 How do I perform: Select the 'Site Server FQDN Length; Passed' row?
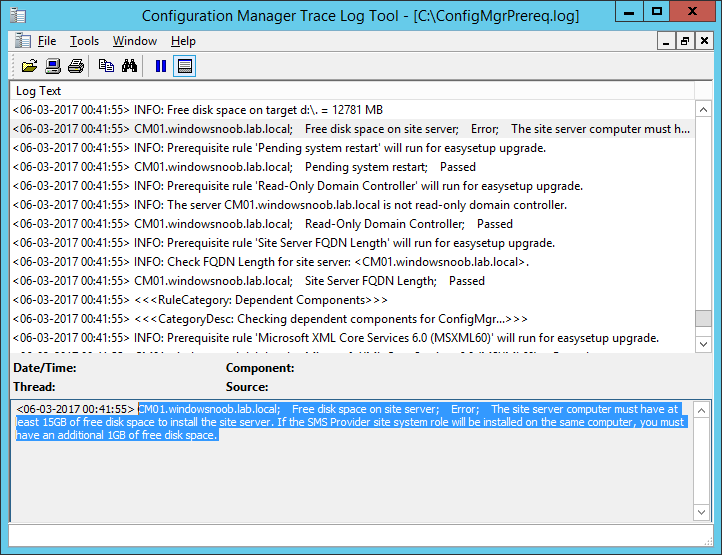tap(352, 281)
